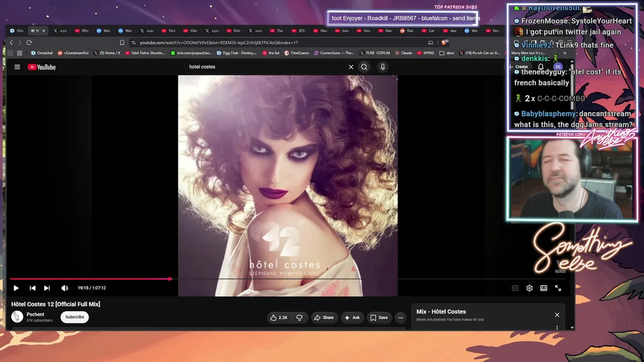The image size is (644, 362).
Task: Open the r/LivestreamFail bookmark
Action: click(x=73, y=53)
